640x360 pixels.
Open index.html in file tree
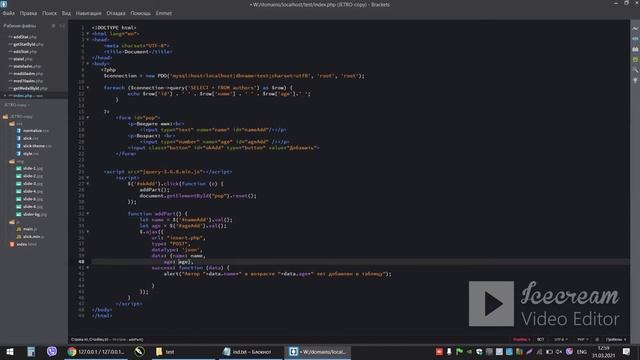click(x=27, y=244)
